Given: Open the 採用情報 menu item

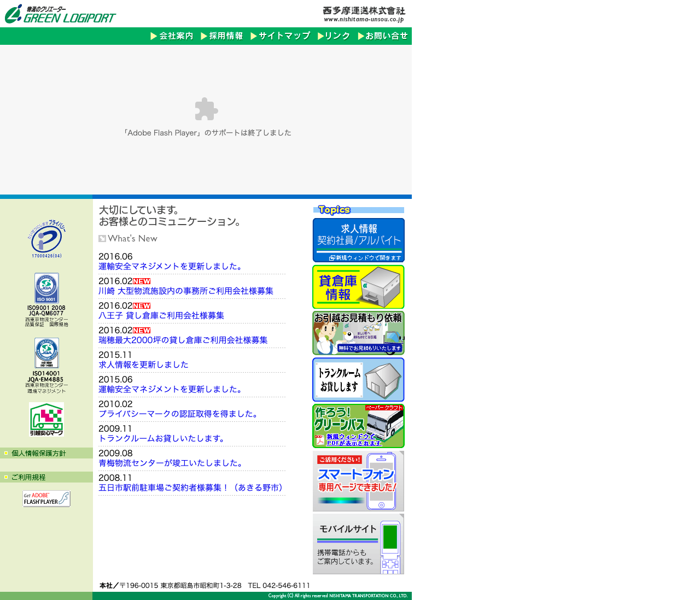Looking at the screenshot, I should click(x=222, y=36).
